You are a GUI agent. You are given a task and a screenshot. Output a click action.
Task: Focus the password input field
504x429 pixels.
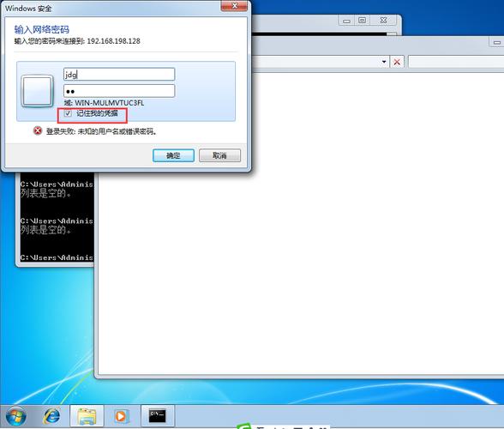[119, 91]
